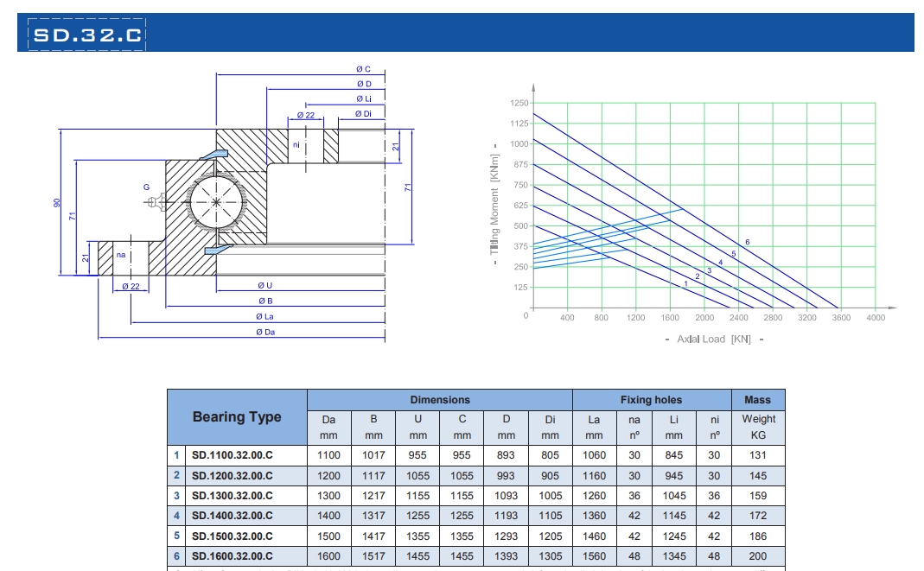This screenshot has width=924, height=571.
Task: Click the Axial Load [KN] axis label
Action: [714, 339]
